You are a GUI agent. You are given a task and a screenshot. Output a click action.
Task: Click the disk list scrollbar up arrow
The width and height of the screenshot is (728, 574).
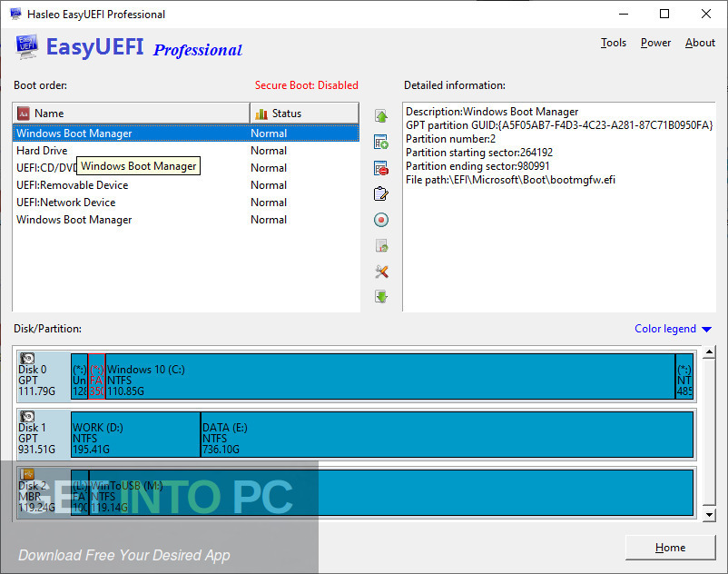[709, 352]
